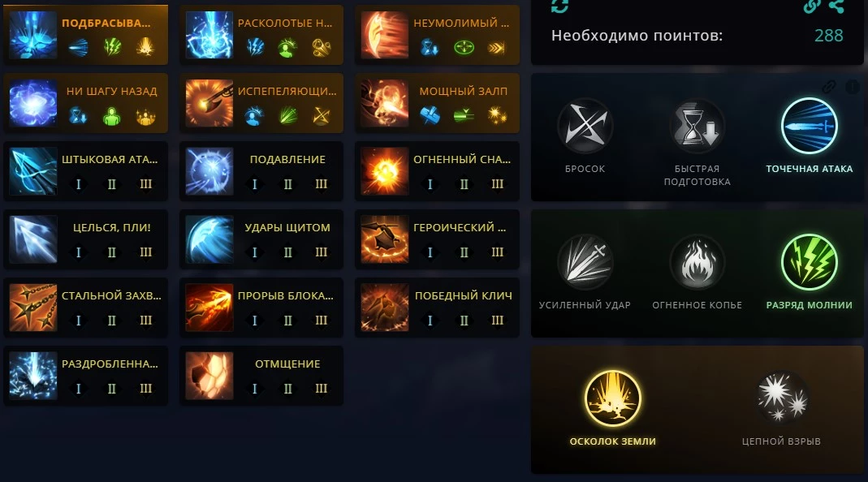The width and height of the screenshot is (868, 482).
Task: Click the share icon at top right
Action: (x=836, y=6)
